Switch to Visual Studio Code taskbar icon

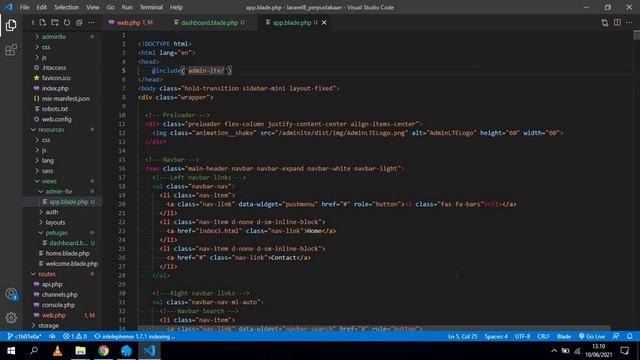pos(149,351)
